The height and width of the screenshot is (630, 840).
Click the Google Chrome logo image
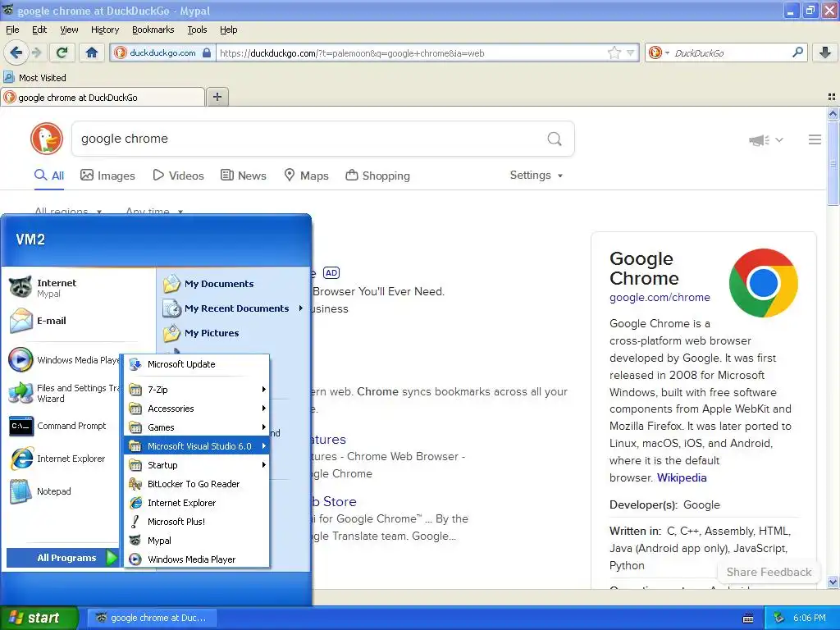(763, 282)
